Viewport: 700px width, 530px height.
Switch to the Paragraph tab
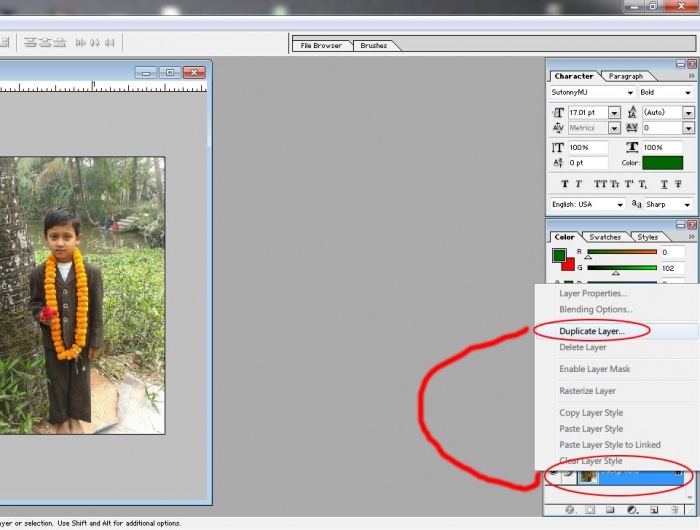pyautogui.click(x=625, y=76)
